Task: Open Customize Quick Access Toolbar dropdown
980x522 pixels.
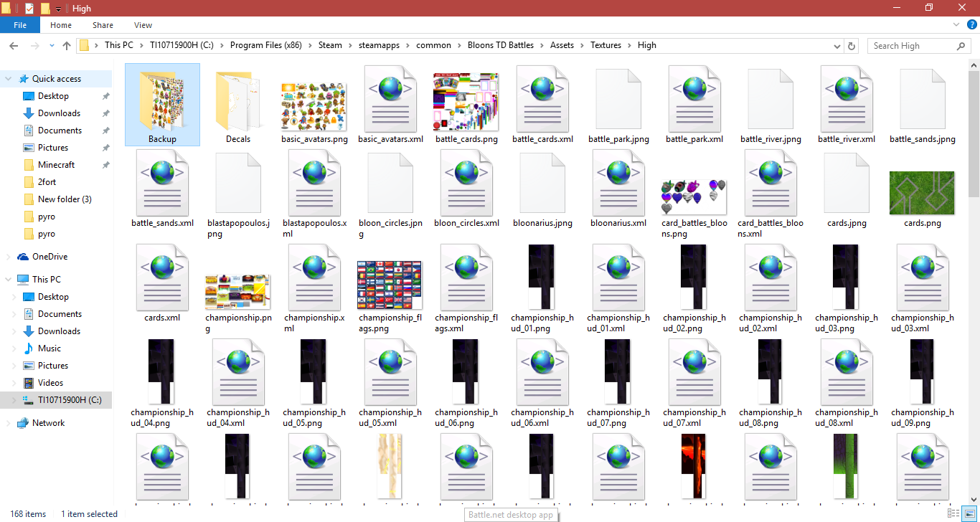Action: click(58, 9)
